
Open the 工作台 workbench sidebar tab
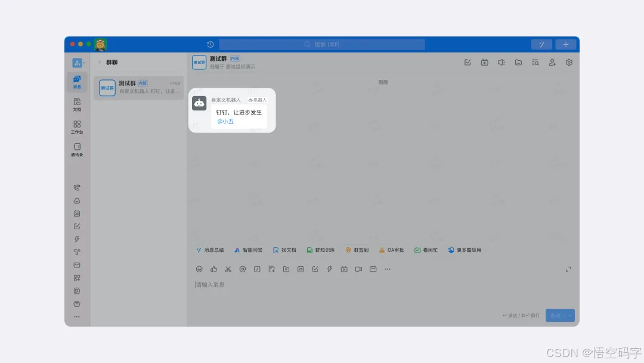pos(77,127)
